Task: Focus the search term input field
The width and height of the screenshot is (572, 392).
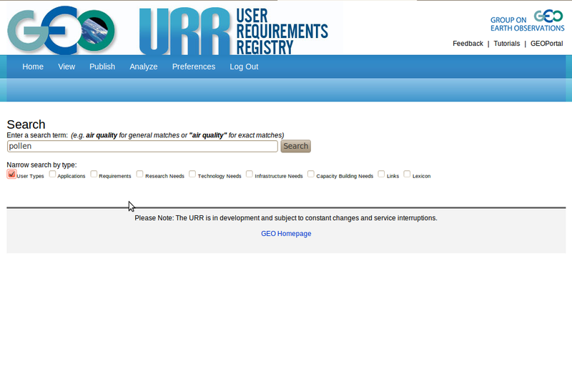Action: 142,146
